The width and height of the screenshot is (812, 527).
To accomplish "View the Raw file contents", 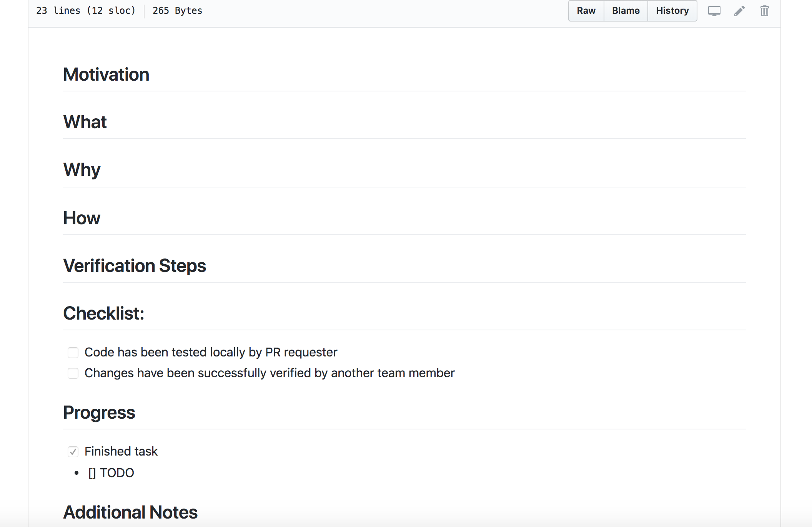I will coord(586,11).
